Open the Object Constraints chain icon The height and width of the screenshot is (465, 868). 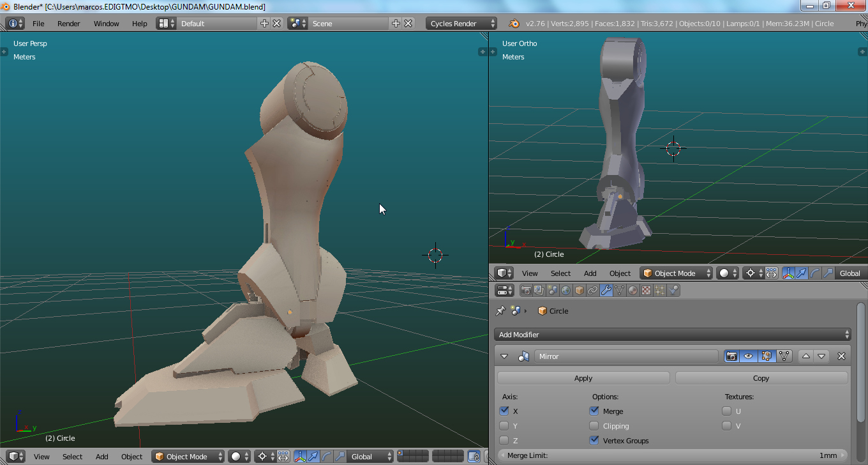coord(593,291)
